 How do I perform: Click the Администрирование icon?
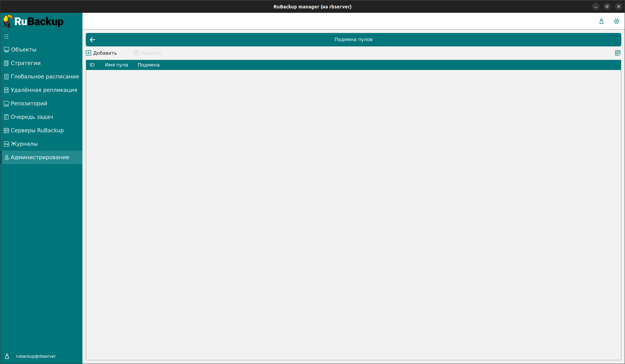(6, 157)
